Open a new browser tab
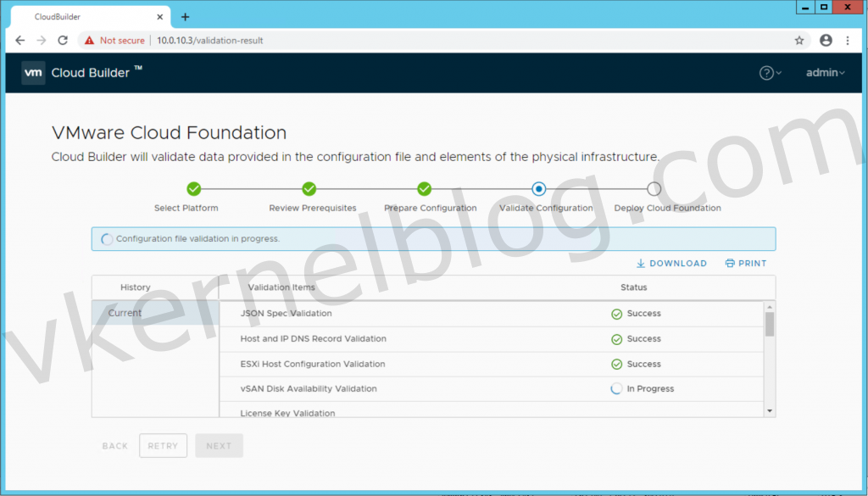The image size is (868, 496). (x=185, y=17)
